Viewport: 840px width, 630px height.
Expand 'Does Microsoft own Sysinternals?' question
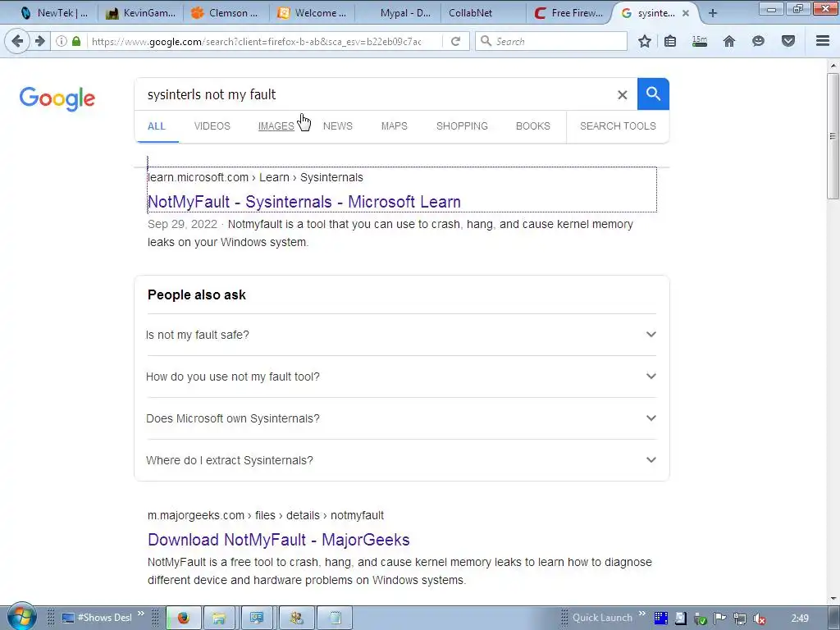(x=401, y=418)
